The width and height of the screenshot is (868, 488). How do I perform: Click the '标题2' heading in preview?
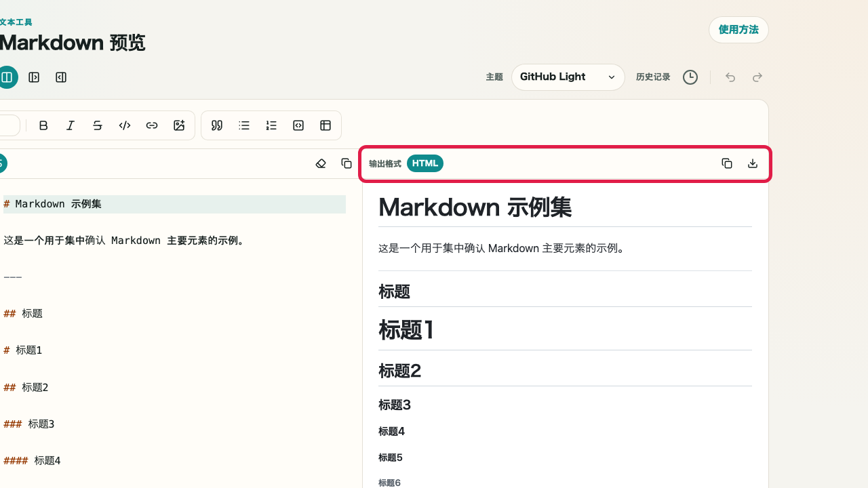400,371
